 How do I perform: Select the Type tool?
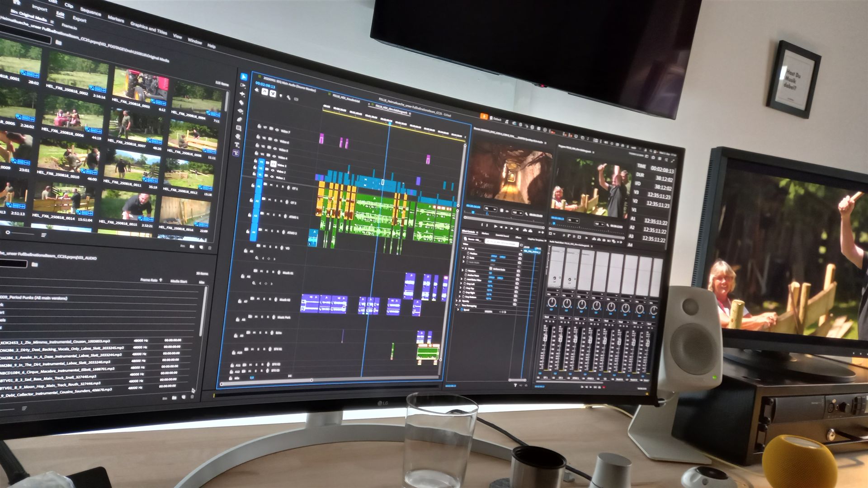pyautogui.click(x=236, y=145)
